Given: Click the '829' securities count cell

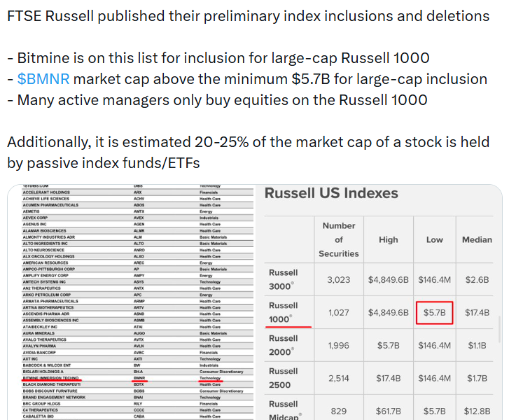Looking at the screenshot, I should [x=339, y=411].
